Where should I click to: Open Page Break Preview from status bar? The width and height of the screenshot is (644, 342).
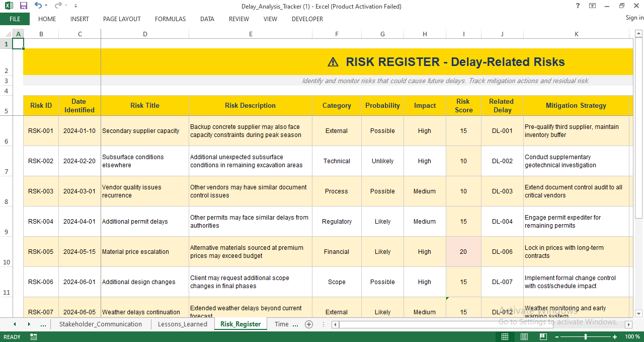point(543,336)
